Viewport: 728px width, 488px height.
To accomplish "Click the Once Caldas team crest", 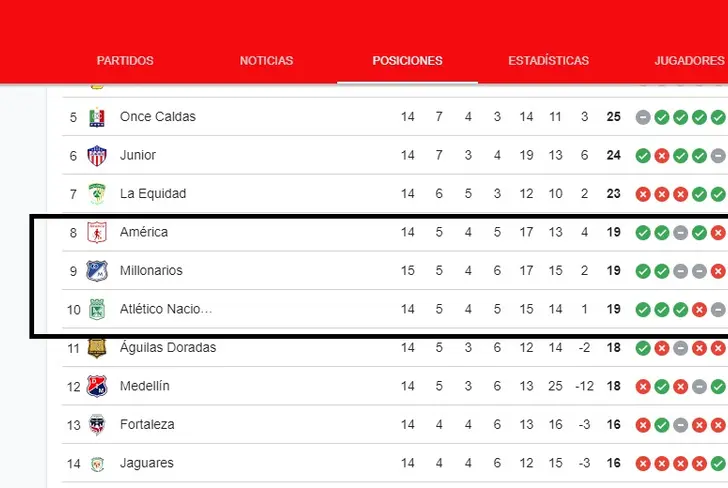I will [97, 117].
